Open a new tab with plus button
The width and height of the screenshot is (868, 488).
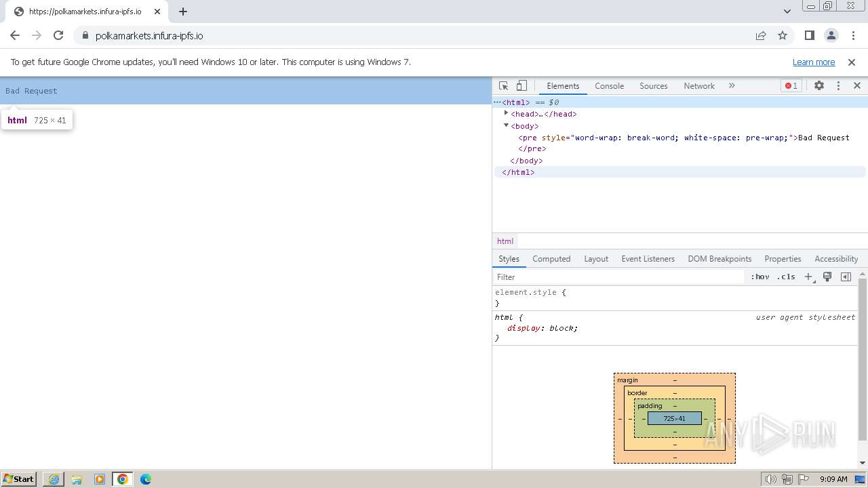[x=183, y=12]
